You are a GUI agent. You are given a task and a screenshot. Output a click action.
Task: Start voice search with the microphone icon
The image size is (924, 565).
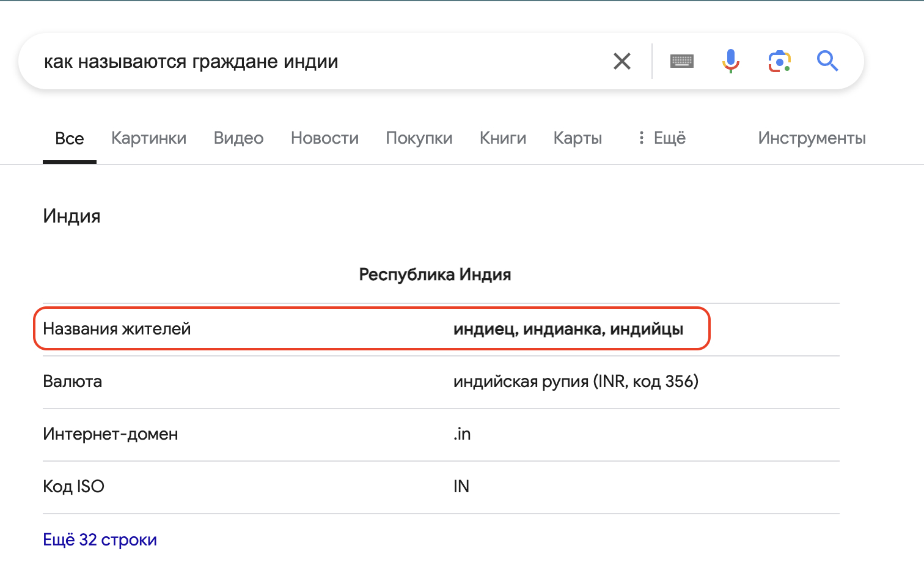coord(730,61)
